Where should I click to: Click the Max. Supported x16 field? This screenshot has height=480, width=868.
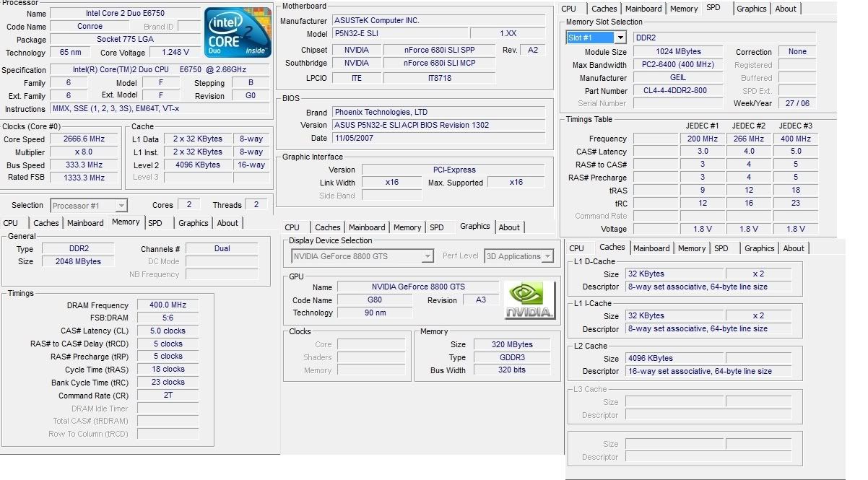(516, 183)
